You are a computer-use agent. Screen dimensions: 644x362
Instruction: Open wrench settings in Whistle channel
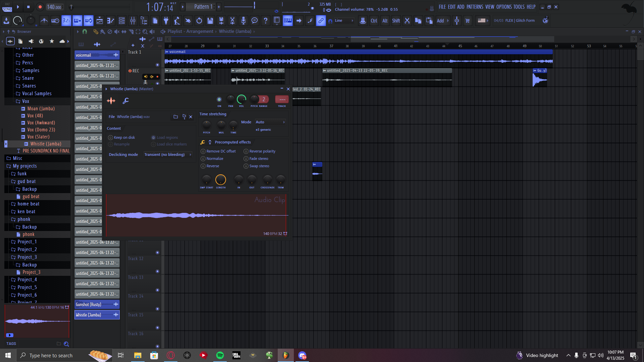[126, 101]
